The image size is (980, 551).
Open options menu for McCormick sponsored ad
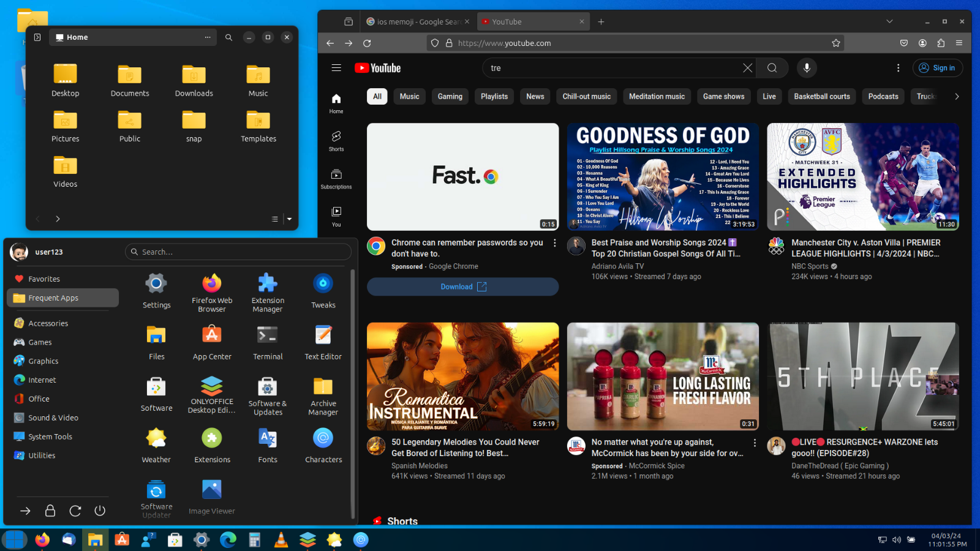(755, 443)
